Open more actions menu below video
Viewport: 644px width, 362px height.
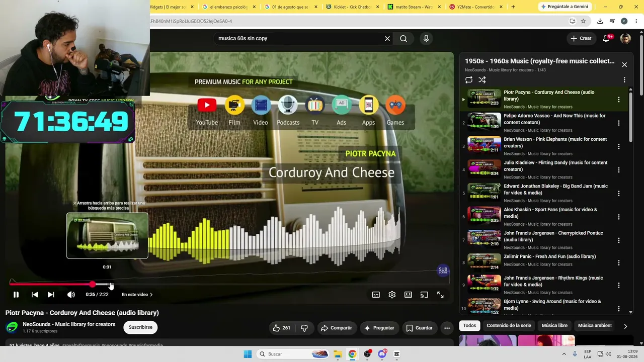pyautogui.click(x=447, y=328)
